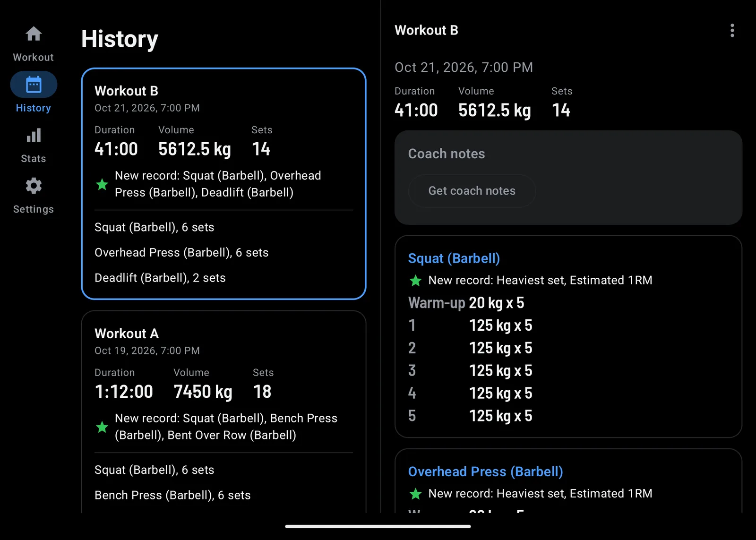Click Squat 6 sets row in Workout B
This screenshot has width=756, height=540.
coord(155,227)
